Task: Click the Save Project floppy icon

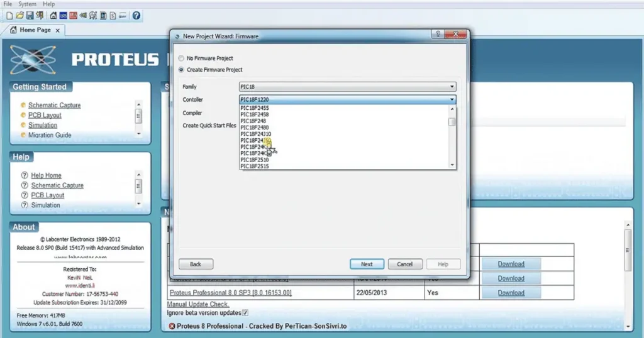Action: [30, 16]
